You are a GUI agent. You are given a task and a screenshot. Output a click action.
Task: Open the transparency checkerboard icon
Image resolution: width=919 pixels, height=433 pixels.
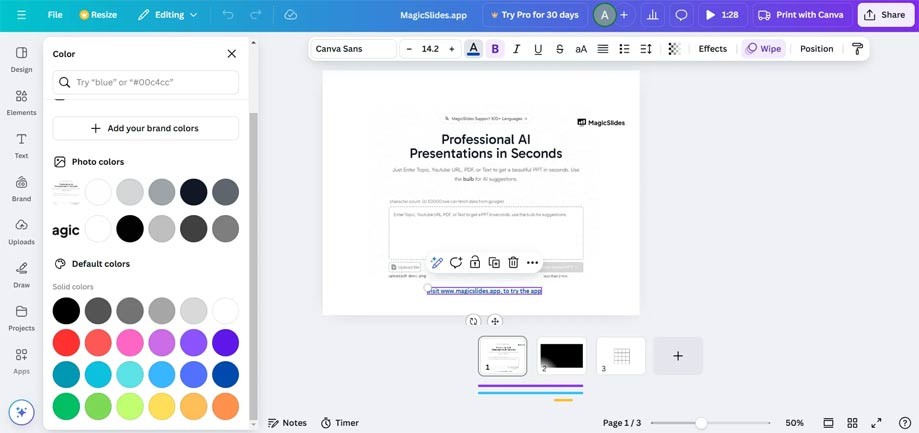pyautogui.click(x=674, y=49)
